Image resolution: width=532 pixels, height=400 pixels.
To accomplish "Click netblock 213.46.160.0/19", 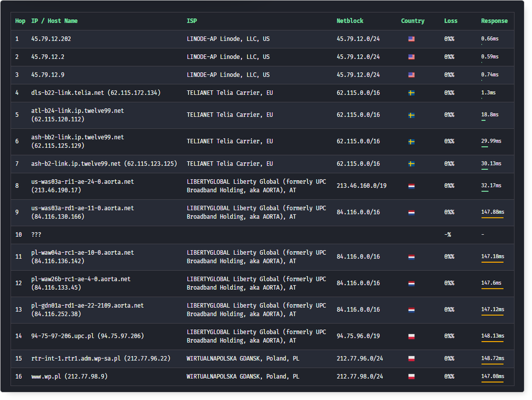I will pos(362,186).
